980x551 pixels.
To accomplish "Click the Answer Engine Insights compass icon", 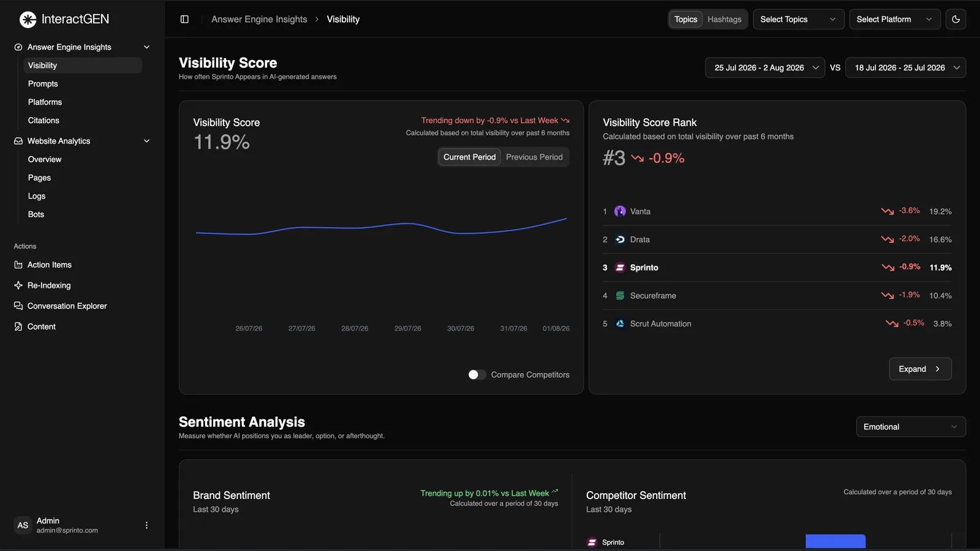I will [18, 47].
